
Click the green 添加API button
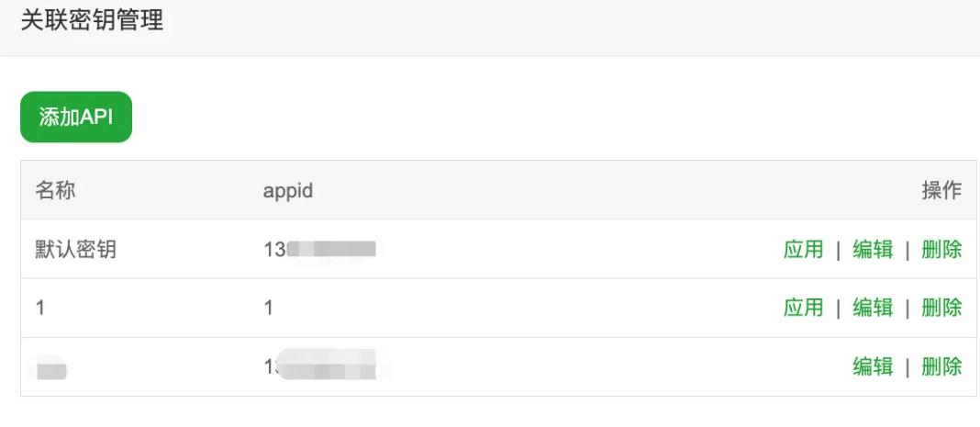click(x=76, y=118)
